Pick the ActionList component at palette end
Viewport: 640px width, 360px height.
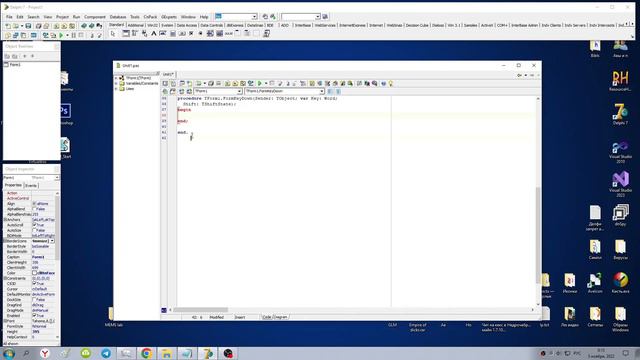point(267,34)
